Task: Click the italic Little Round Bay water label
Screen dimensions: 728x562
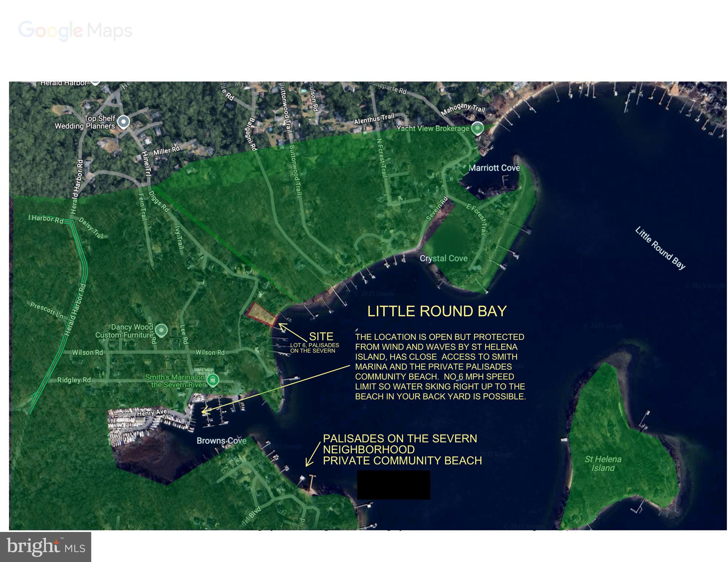Action: click(x=660, y=249)
